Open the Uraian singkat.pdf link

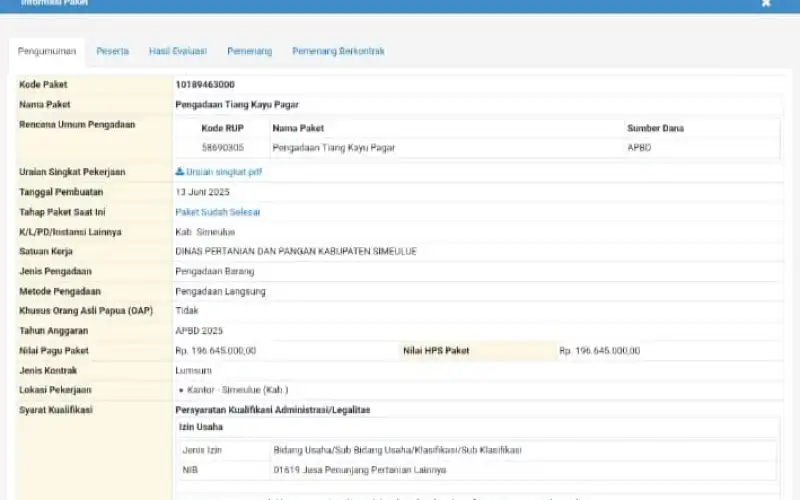pos(224,172)
